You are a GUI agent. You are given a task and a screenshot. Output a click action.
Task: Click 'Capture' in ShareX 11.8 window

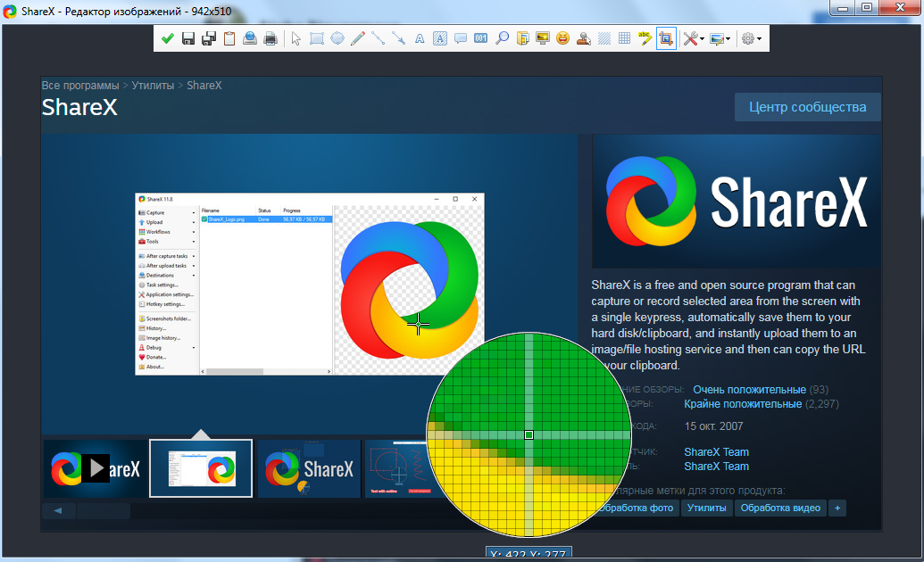[x=155, y=212]
